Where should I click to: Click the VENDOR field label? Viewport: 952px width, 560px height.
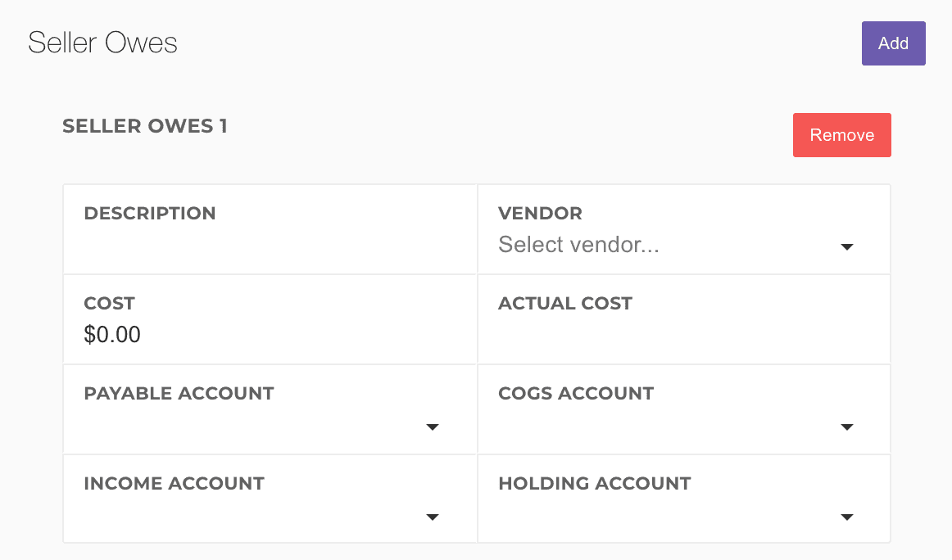(540, 214)
